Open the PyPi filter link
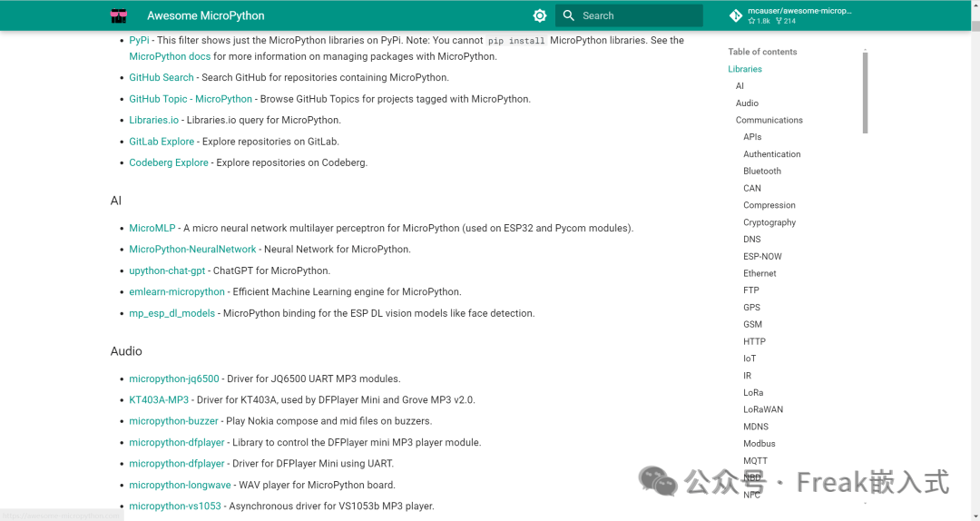This screenshot has width=980, height=521. click(x=139, y=40)
